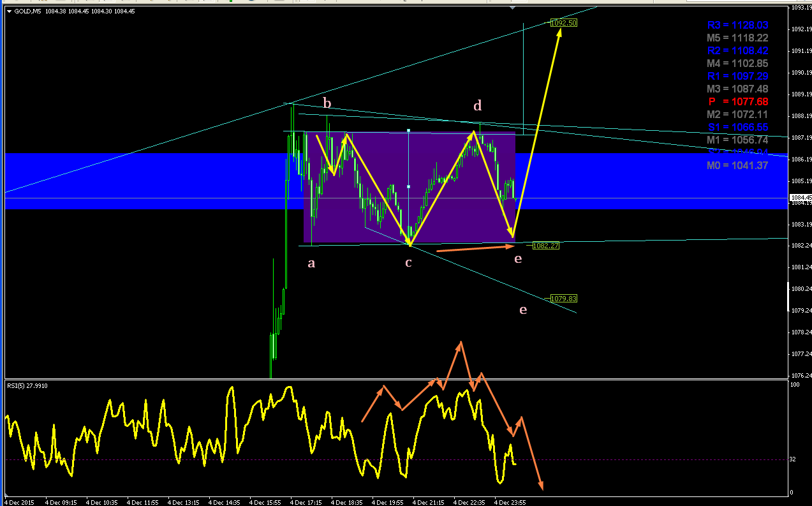Click the RSI level 32 scale label
Screen dimensions: 812x506
click(x=792, y=459)
